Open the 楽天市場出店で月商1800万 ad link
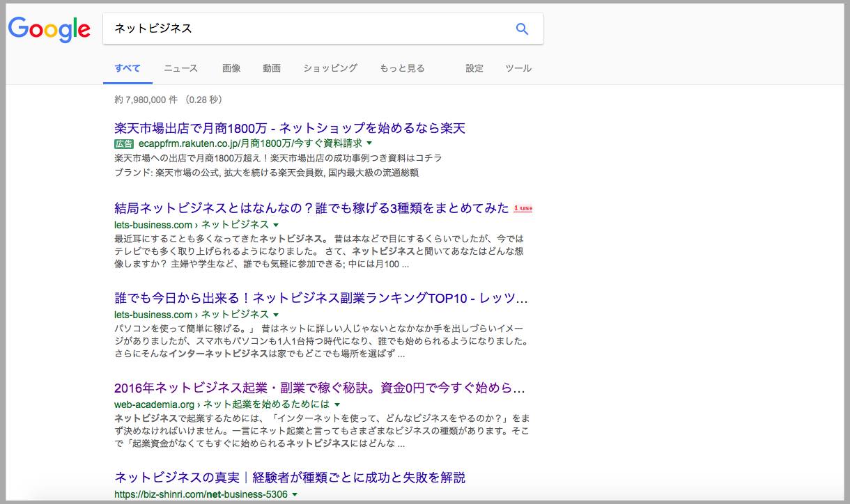 tap(290, 128)
